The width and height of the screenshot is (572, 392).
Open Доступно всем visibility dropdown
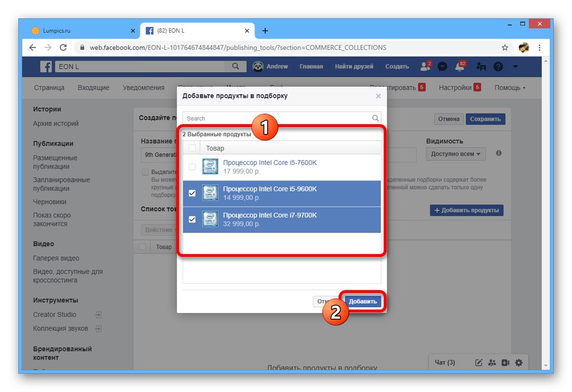(456, 154)
